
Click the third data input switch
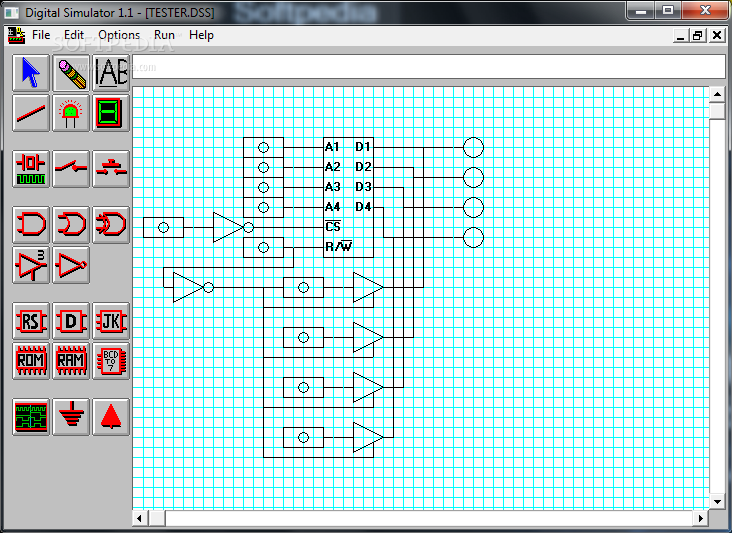(x=303, y=387)
